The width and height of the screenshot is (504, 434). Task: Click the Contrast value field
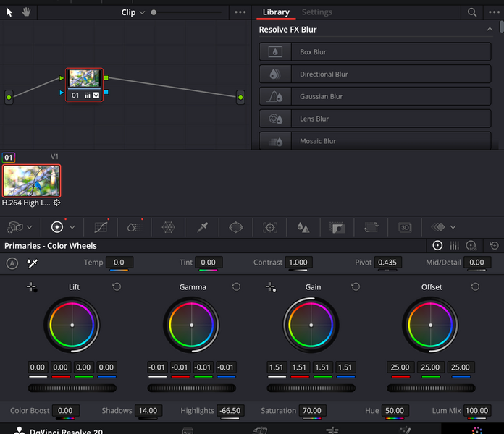(298, 263)
